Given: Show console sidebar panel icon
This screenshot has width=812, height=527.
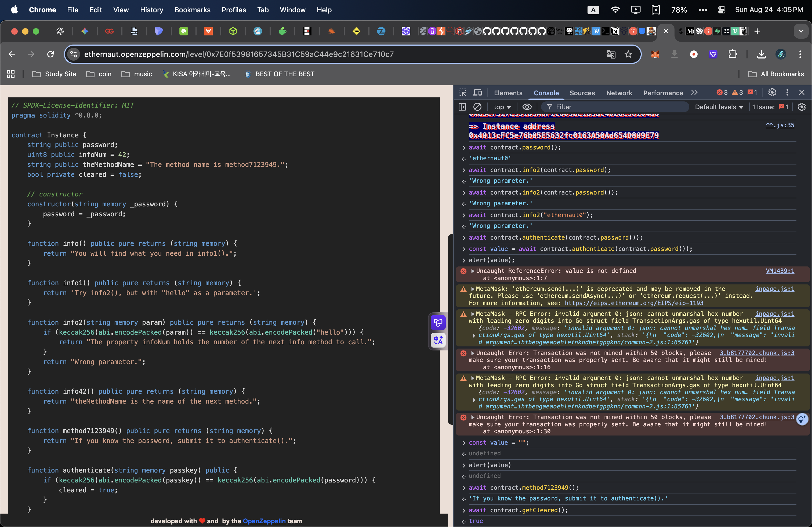Looking at the screenshot, I should (462, 107).
